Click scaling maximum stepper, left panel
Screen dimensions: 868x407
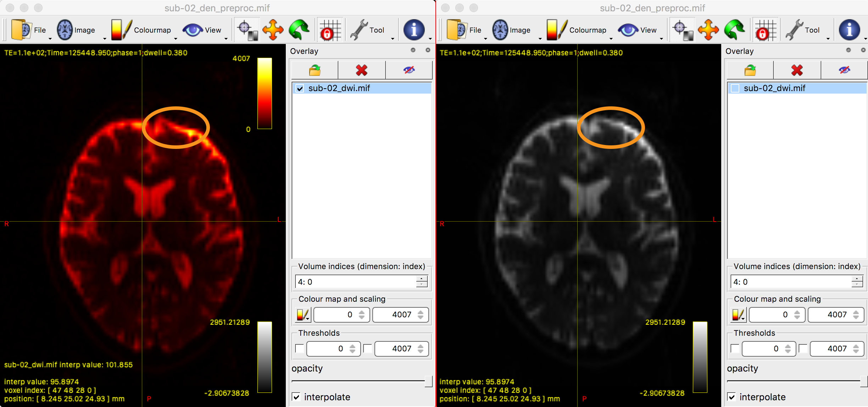[x=421, y=315]
